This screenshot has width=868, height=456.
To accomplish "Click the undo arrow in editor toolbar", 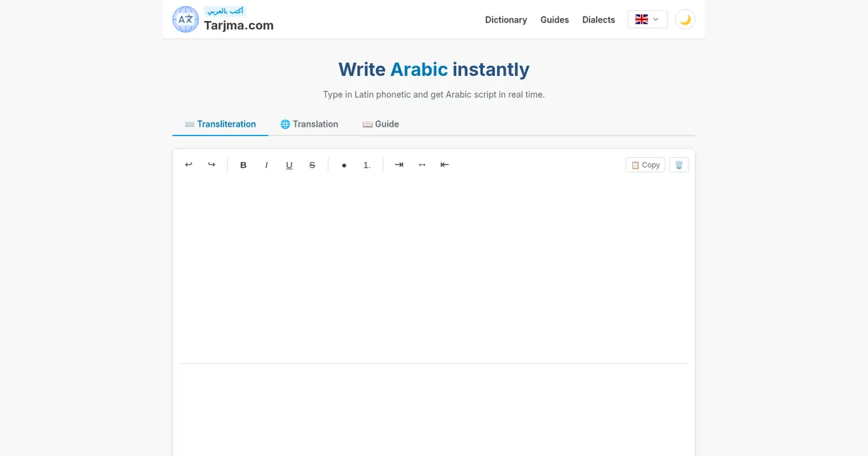I will [x=189, y=165].
